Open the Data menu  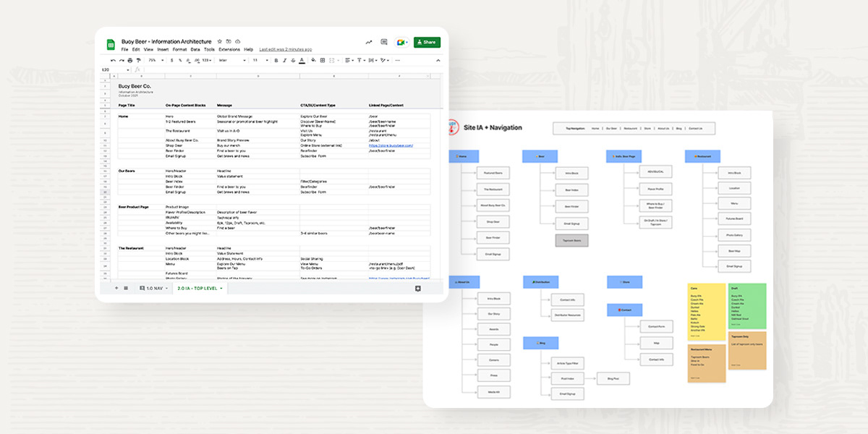point(195,50)
